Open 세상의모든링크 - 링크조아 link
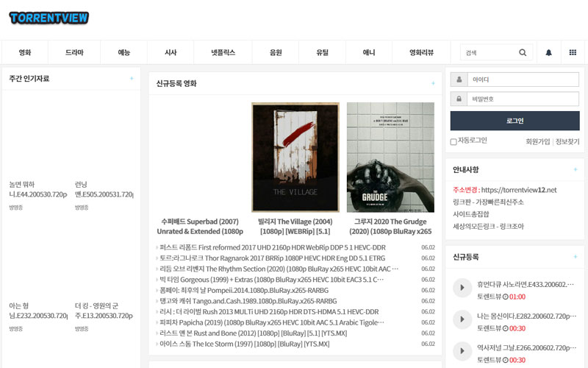Viewport: 588px width, 368px height. click(x=488, y=227)
